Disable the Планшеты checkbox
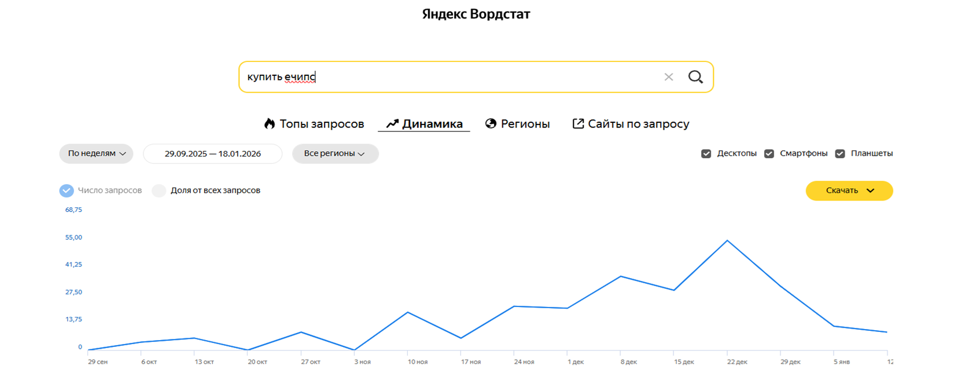 840,154
